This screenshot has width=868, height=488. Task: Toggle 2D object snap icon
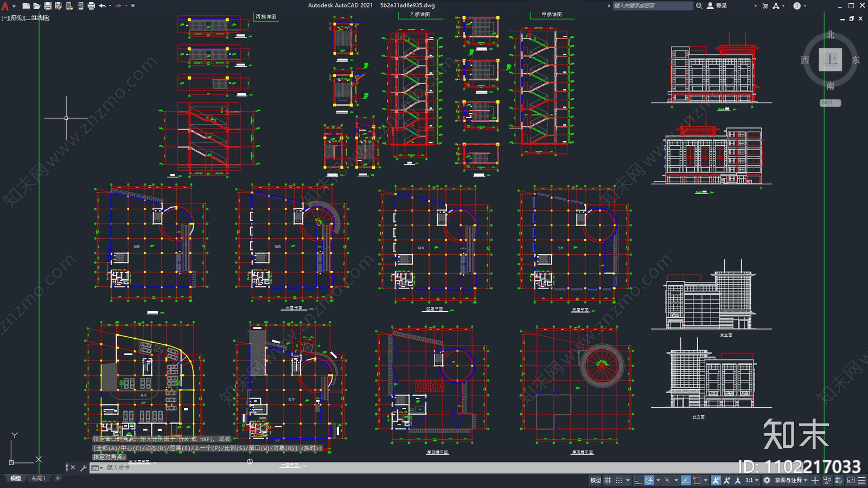coord(697,480)
